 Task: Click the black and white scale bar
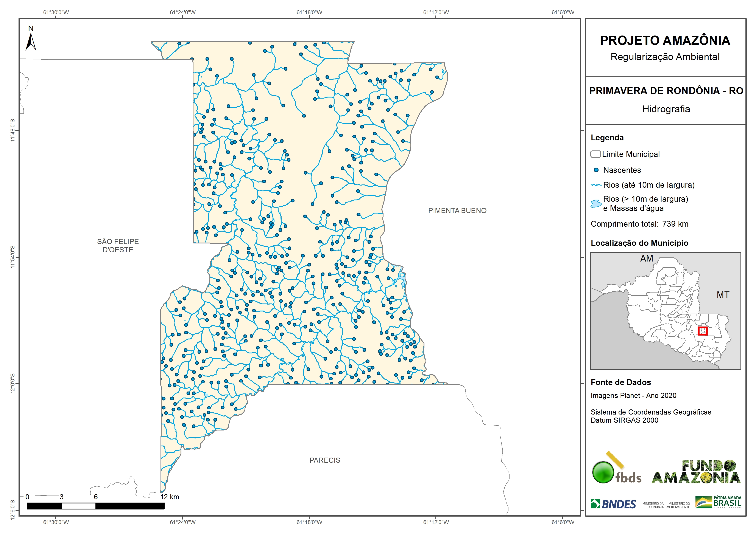click(x=95, y=506)
